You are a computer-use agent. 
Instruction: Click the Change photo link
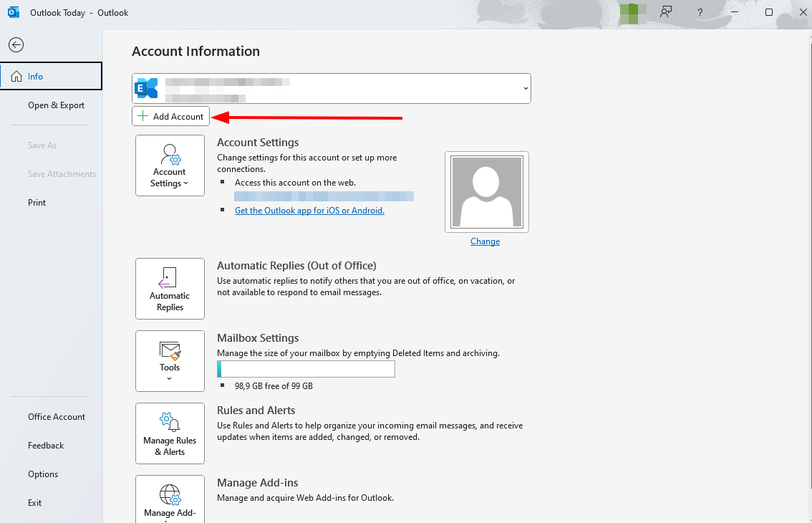[x=485, y=241]
